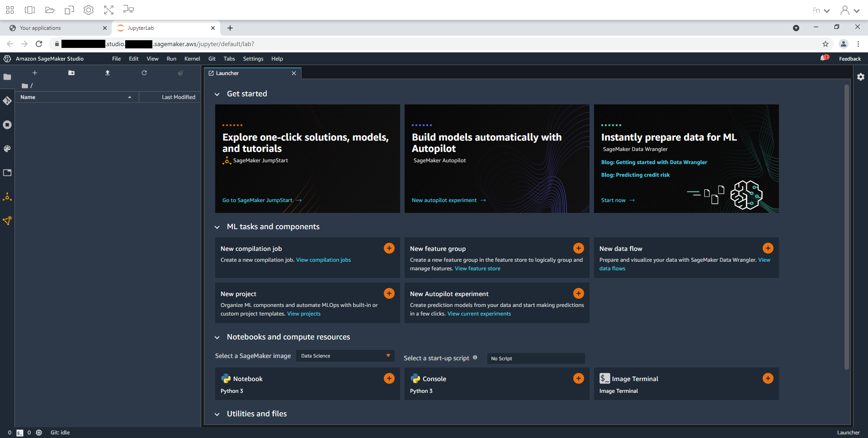Reload the browser page
The height and width of the screenshot is (438, 868).
tap(39, 44)
